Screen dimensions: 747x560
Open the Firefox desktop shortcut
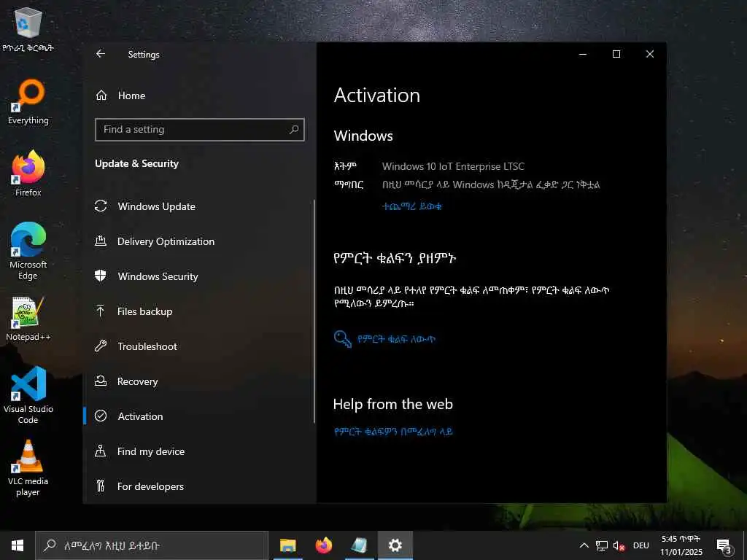pyautogui.click(x=28, y=174)
